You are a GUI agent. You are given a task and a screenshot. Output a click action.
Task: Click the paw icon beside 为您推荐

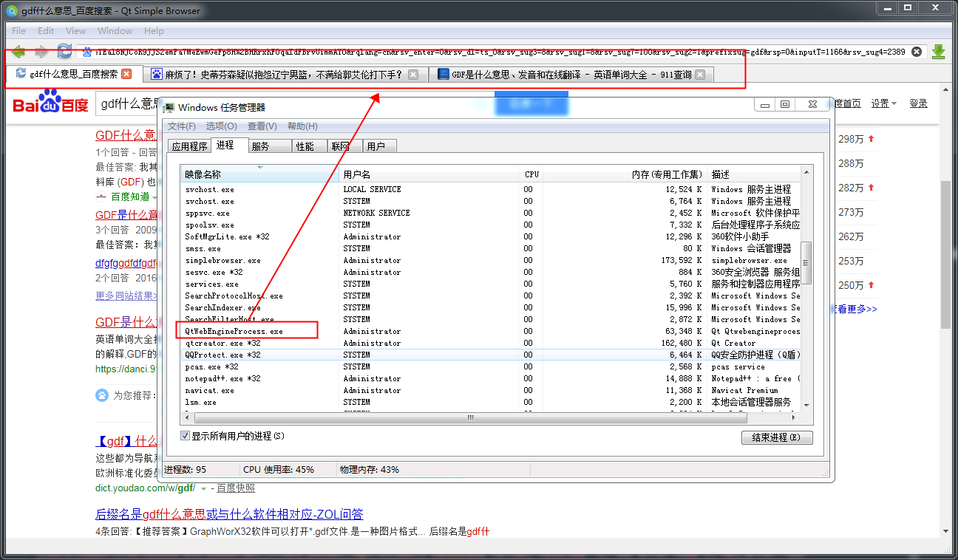tap(102, 395)
